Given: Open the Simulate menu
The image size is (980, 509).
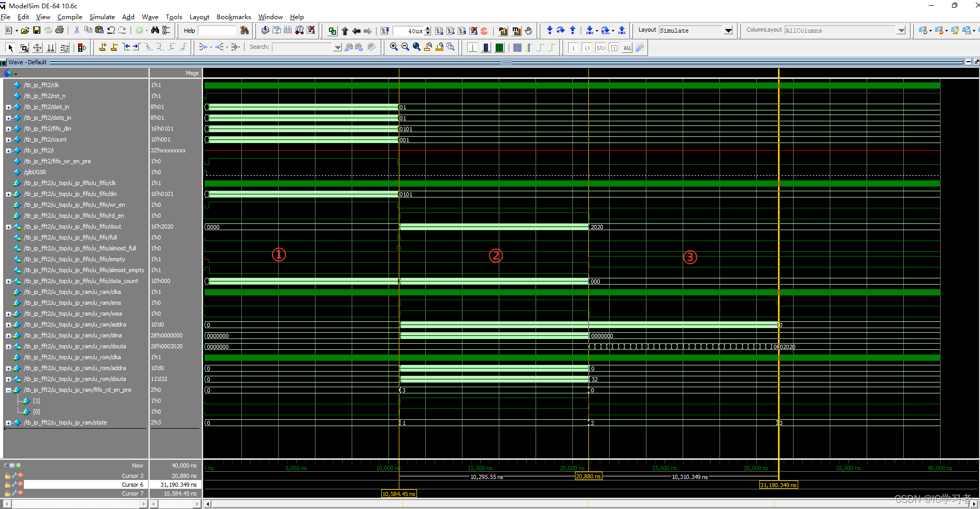Looking at the screenshot, I should [x=102, y=17].
